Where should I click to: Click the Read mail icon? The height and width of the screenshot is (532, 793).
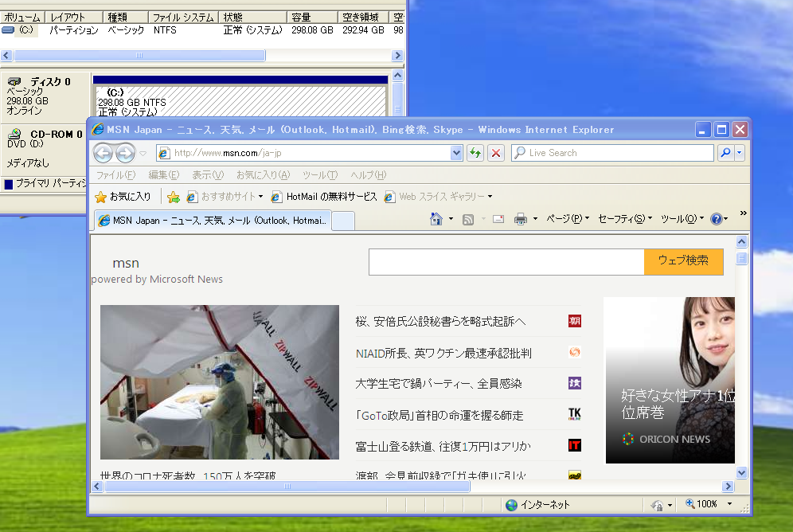(x=498, y=219)
